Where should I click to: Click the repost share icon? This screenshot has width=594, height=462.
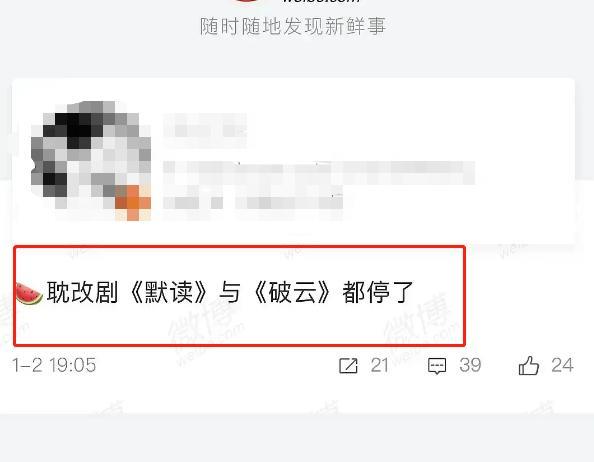tap(348, 366)
